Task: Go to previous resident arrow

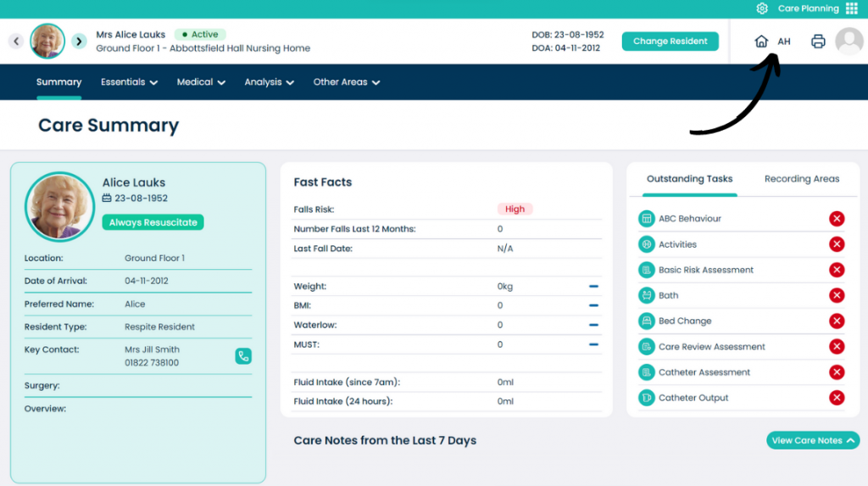Action: tap(16, 41)
